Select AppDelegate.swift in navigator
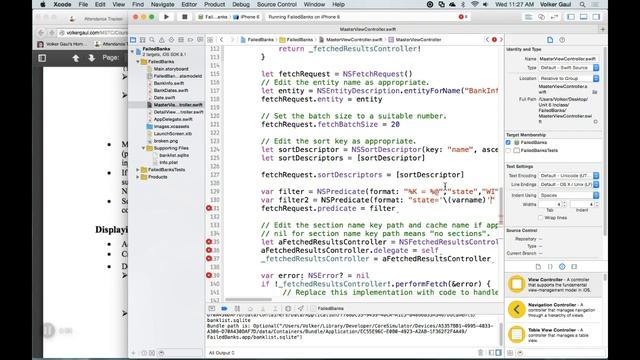This screenshot has width=640, height=360. click(x=173, y=119)
